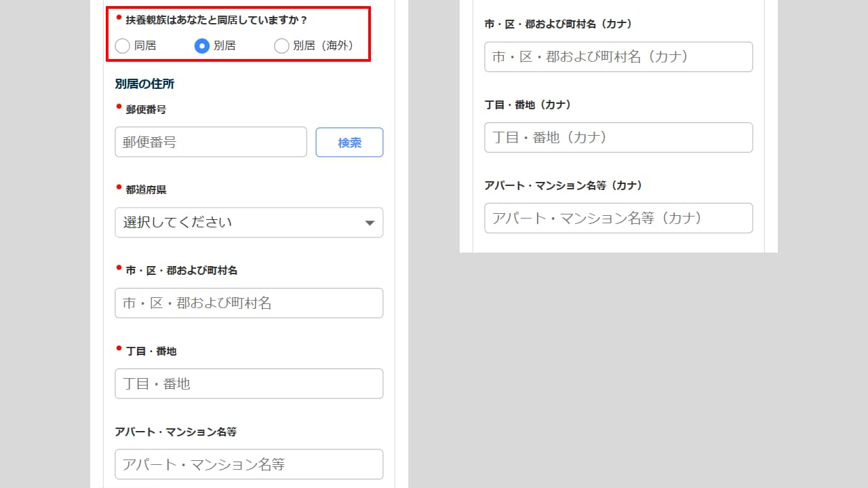Screen dimensions: 868x488
Task: Choose the 別居（海外） radio option
Action: click(x=281, y=46)
